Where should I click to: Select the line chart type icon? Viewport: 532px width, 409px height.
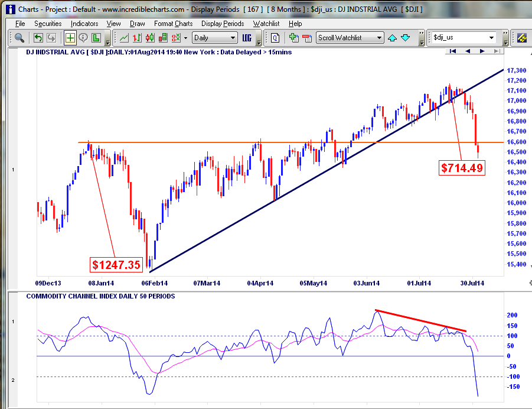[x=124, y=38]
